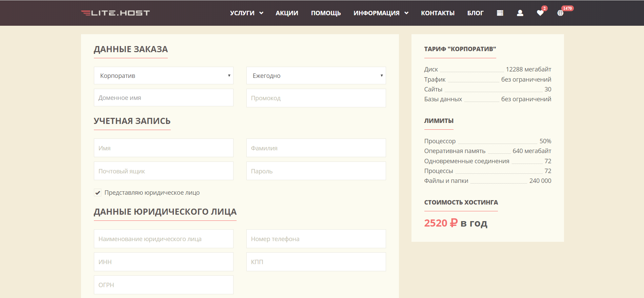Open the Акции menu item

[x=287, y=13]
